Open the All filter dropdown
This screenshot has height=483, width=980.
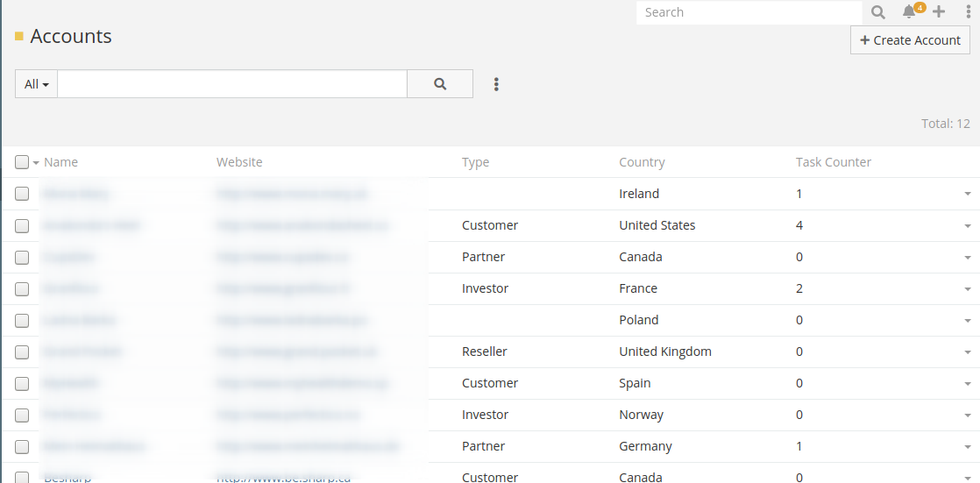point(36,84)
